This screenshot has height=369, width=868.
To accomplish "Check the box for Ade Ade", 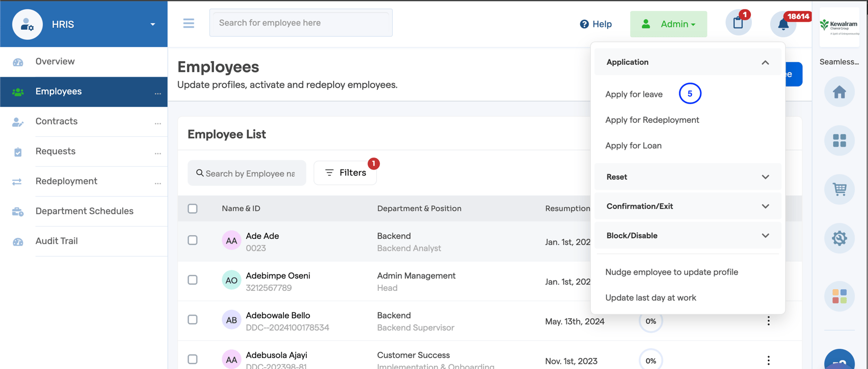I will click(192, 240).
